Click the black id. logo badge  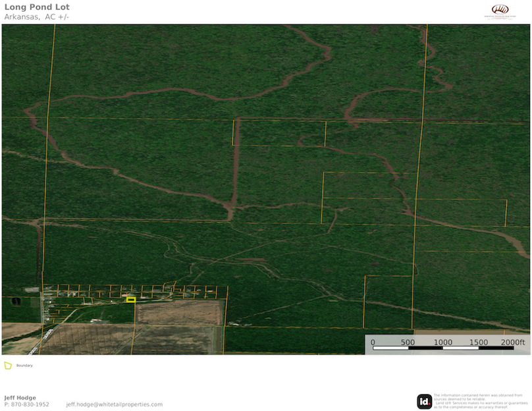point(425,401)
